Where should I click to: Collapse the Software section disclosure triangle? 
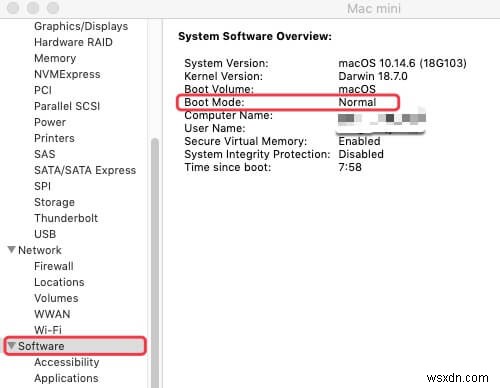coord(12,346)
